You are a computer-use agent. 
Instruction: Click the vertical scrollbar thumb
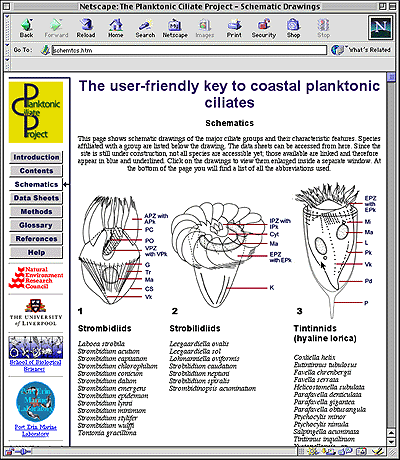coord(391,77)
